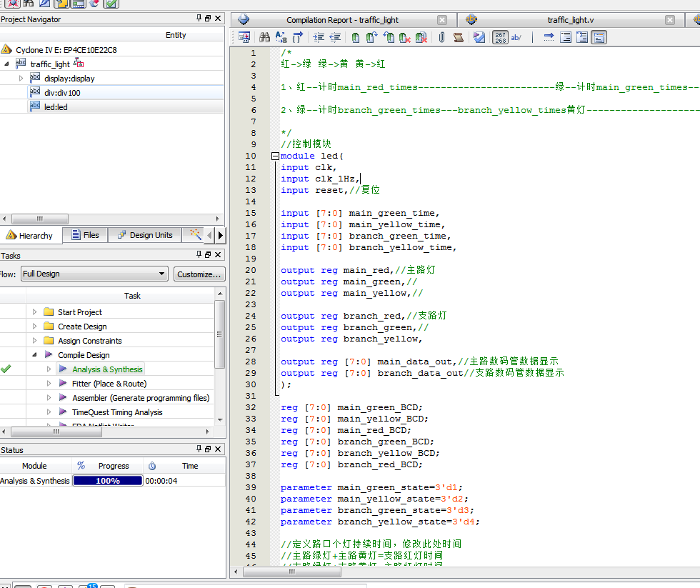Open the Flow dropdown showing Full Design
Image resolution: width=700 pixels, height=588 pixels.
pyautogui.click(x=94, y=274)
